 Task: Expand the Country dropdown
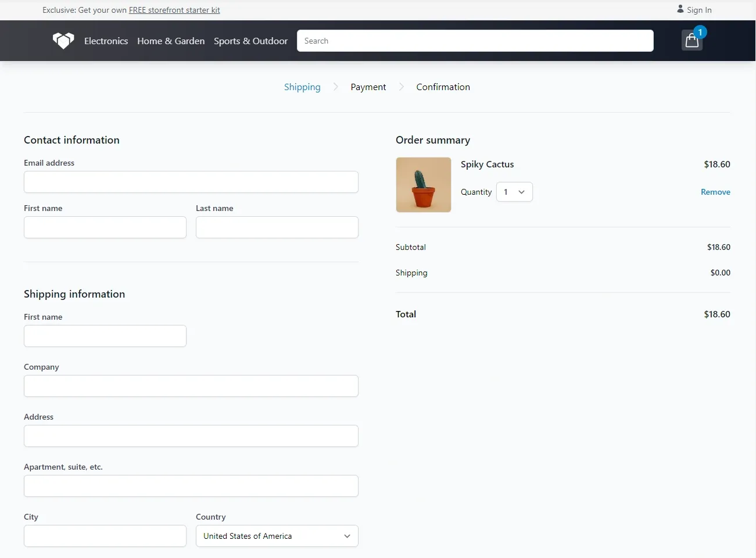point(277,536)
